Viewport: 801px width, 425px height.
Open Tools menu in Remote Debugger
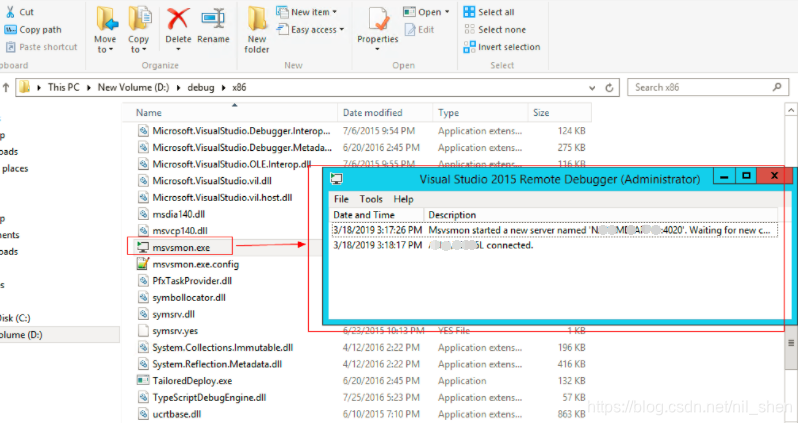(x=371, y=199)
